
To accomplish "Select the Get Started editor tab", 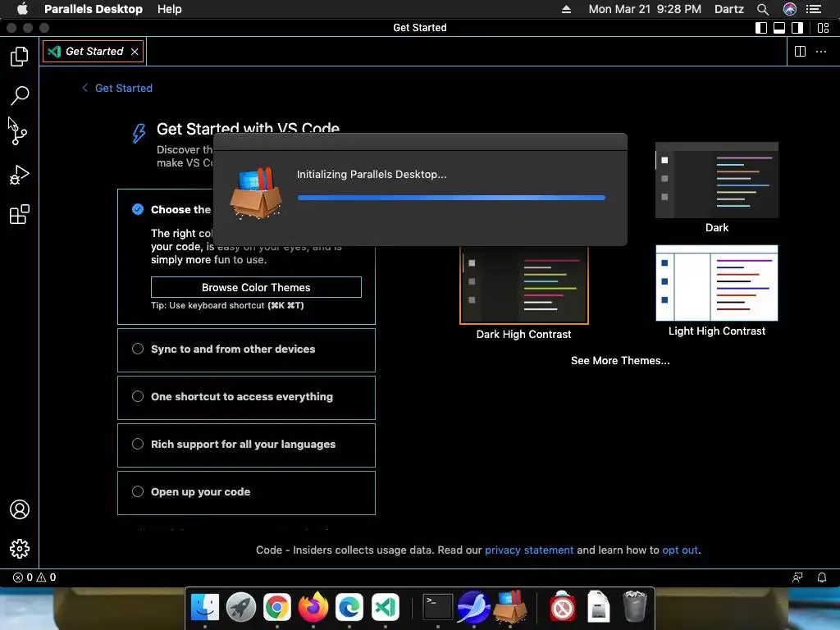I will tap(94, 52).
